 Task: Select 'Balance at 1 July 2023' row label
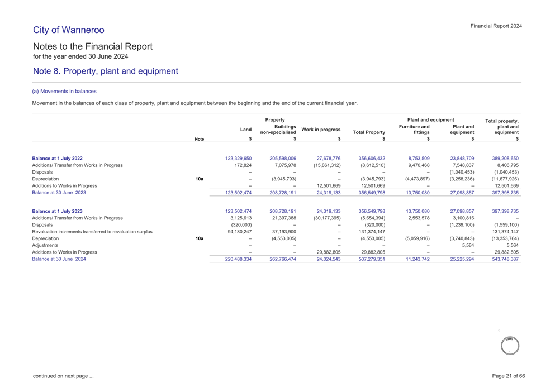pos(57,211)
